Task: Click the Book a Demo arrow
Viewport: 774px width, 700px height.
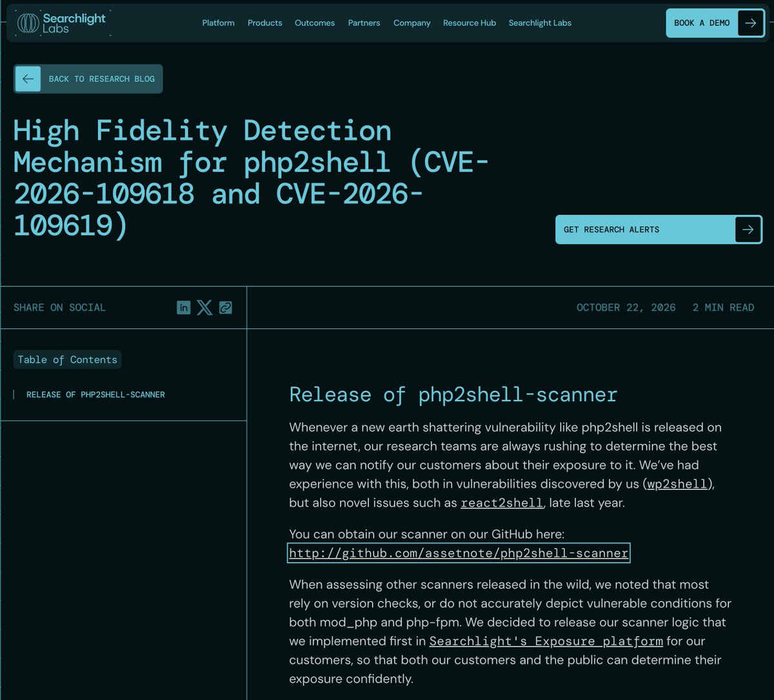Action: click(x=750, y=23)
